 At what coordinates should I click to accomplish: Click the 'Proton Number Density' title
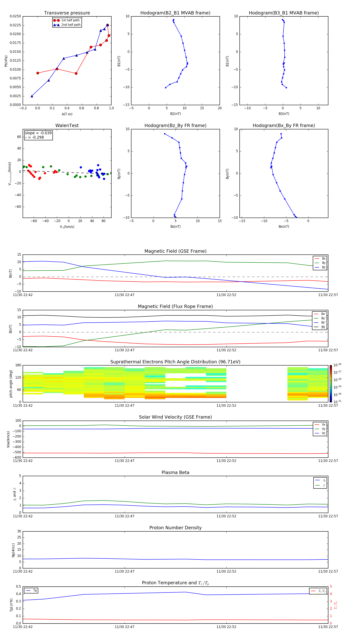click(x=175, y=528)
